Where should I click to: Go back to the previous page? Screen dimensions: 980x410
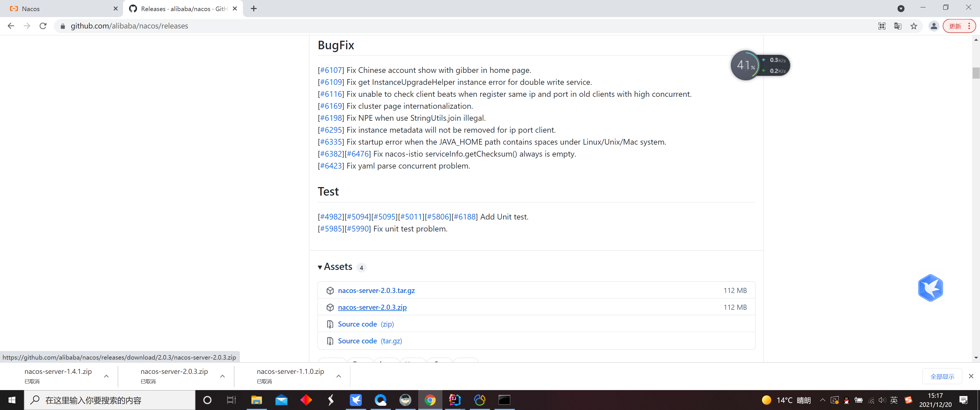pos(11,26)
